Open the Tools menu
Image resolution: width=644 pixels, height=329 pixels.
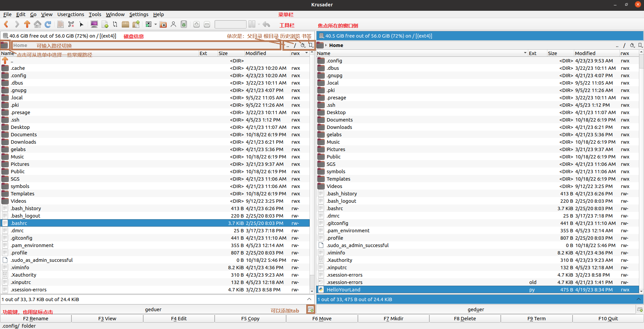(x=95, y=14)
